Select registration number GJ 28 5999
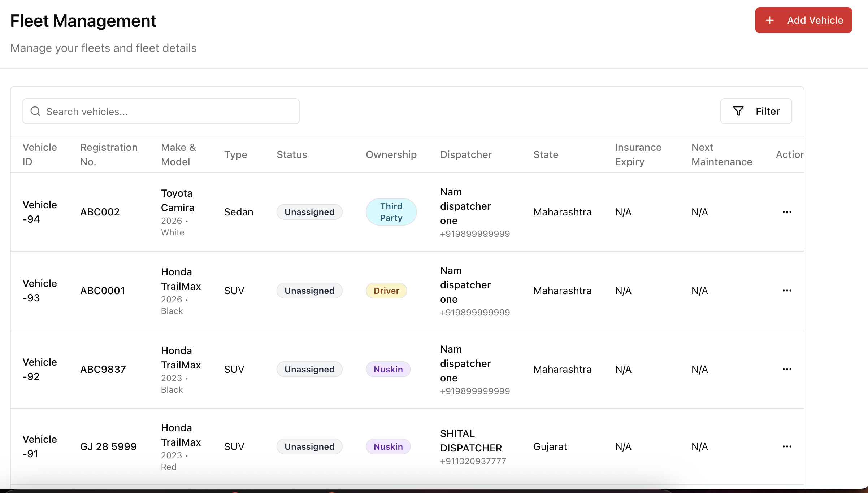The image size is (868, 493). pyautogui.click(x=108, y=446)
